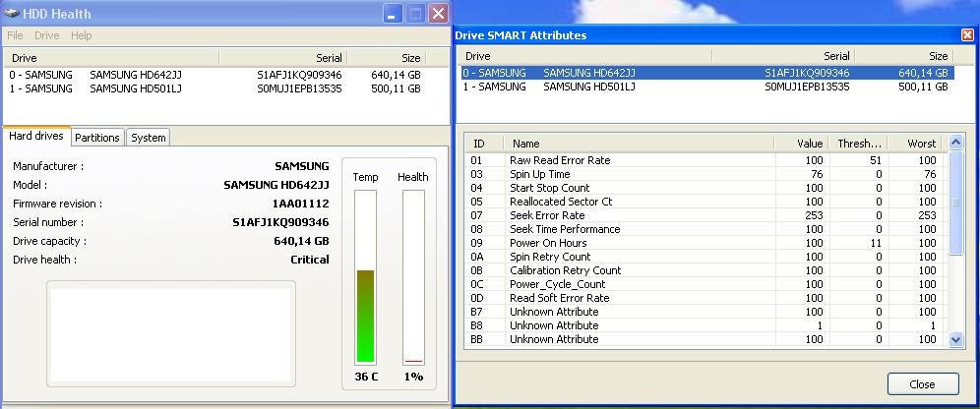
Task: Click the scroll down arrow in SMART attributes list
Action: (955, 340)
